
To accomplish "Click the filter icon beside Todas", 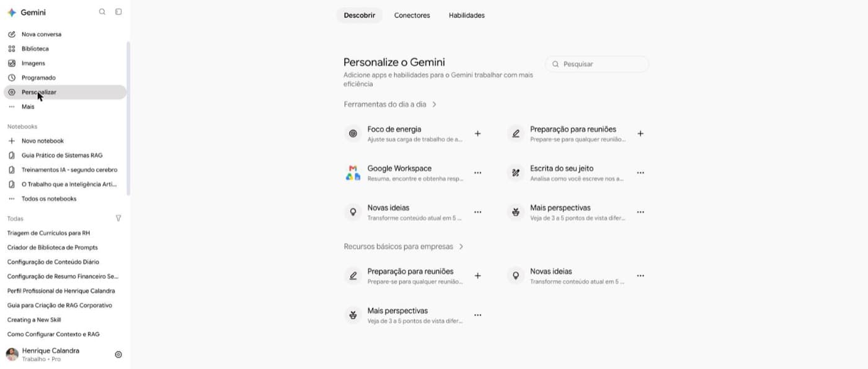I will (x=118, y=218).
